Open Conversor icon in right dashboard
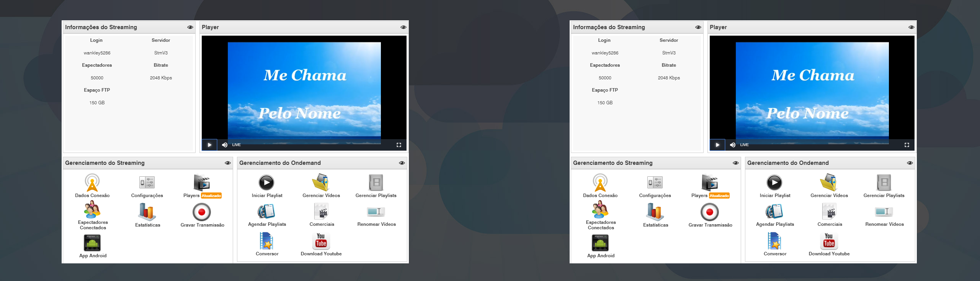 774,241
